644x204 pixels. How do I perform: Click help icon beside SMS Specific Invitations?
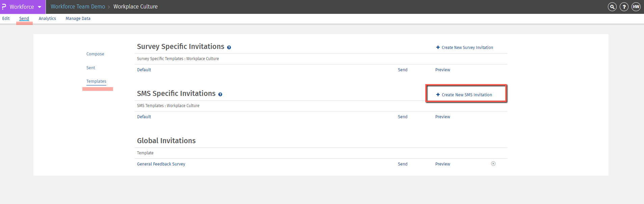tap(220, 95)
